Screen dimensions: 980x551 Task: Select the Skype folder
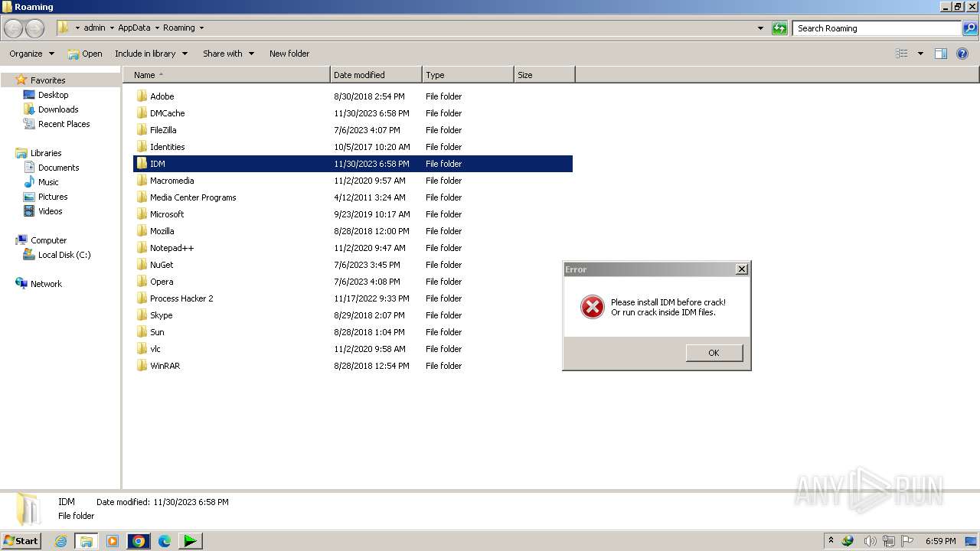point(352,315)
